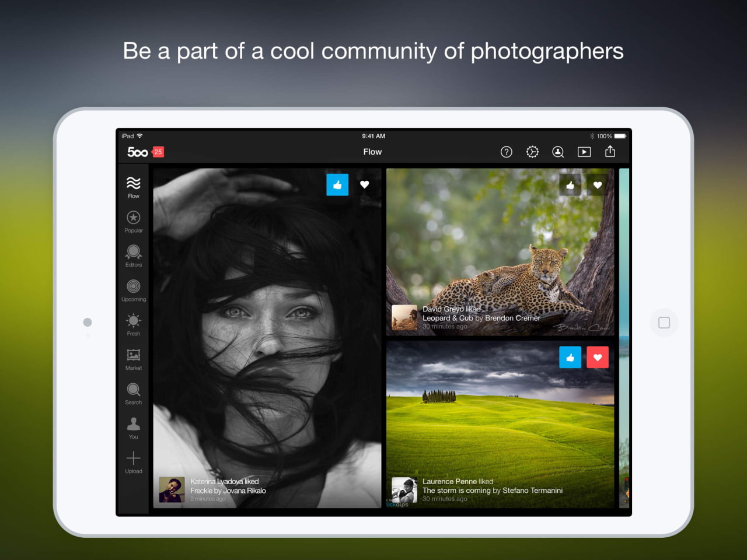Viewport: 747px width, 560px height.
Task: Open You profile in sidebar
Action: (134, 428)
